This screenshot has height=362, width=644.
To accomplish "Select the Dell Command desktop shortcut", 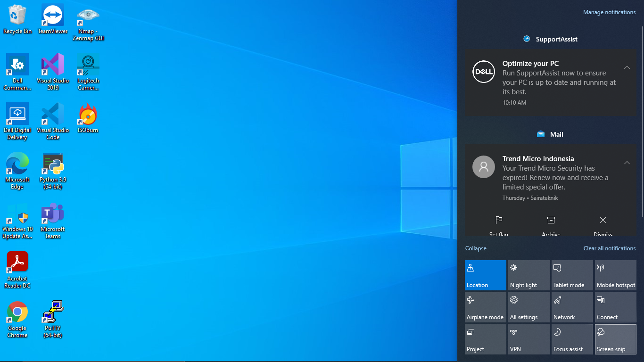I will pos(17,72).
